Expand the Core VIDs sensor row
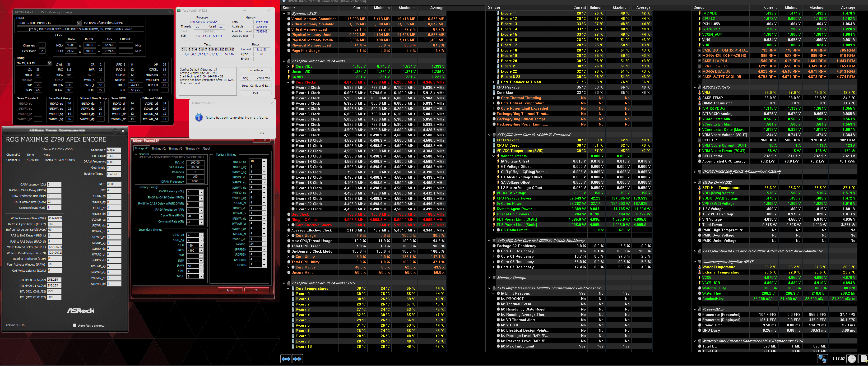868x366 pixels. click(x=288, y=66)
